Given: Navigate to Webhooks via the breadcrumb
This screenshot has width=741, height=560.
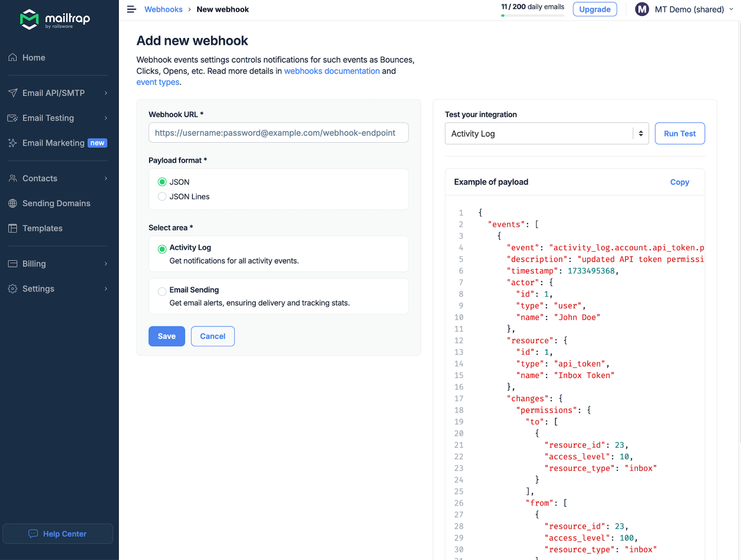Looking at the screenshot, I should click(163, 9).
